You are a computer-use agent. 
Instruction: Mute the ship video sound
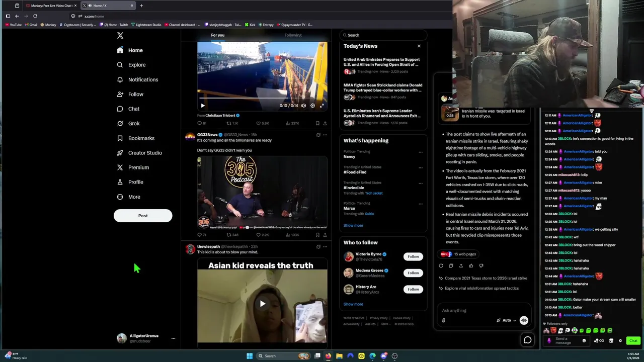303,106
